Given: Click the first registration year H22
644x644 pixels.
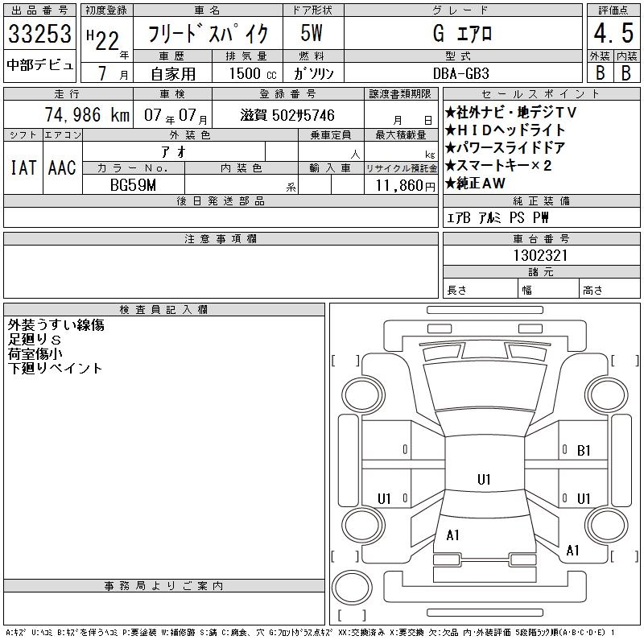Looking at the screenshot, I should [103, 39].
